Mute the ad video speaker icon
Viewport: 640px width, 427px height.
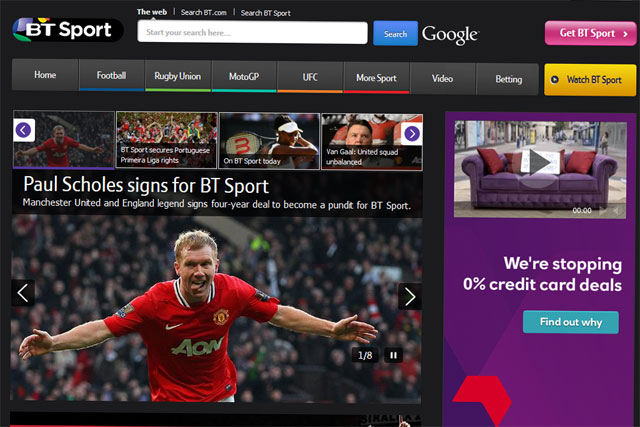point(618,211)
